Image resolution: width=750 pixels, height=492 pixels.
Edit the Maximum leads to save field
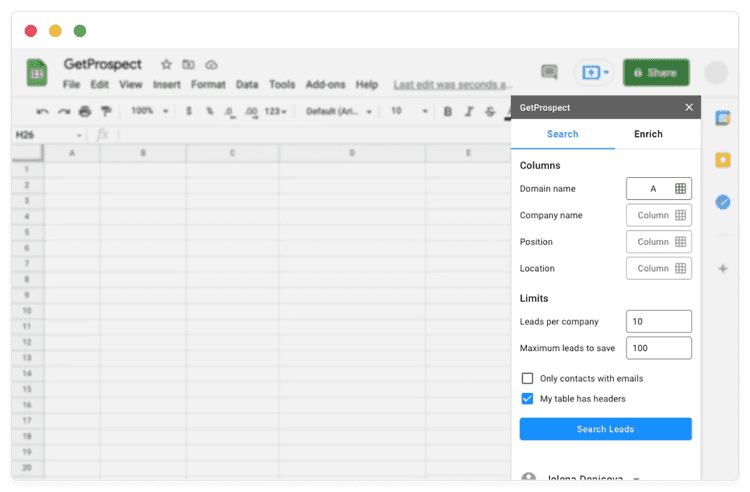[659, 348]
